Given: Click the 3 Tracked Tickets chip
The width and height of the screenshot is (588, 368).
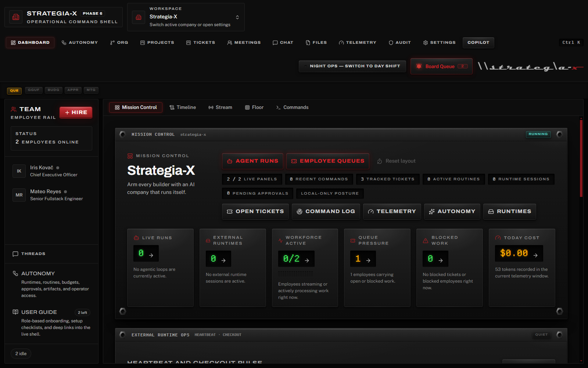Looking at the screenshot, I should click(388, 179).
